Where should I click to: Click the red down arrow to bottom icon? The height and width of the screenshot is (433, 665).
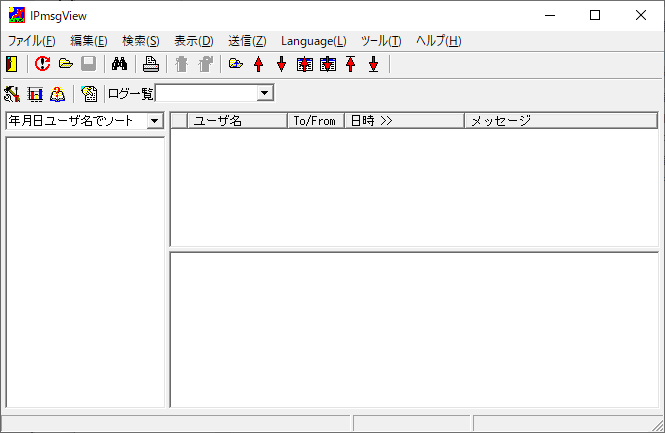(373, 64)
